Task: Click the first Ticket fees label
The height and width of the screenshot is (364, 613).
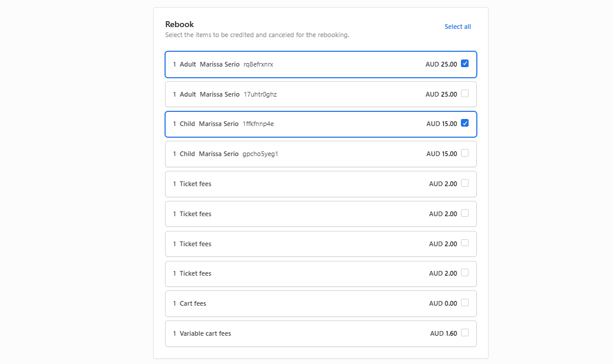Action: pos(195,184)
